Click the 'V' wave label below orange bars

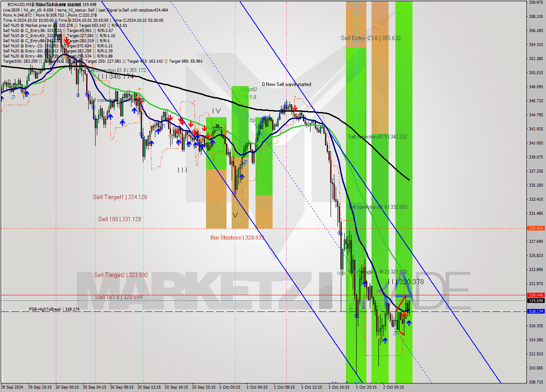(235, 215)
